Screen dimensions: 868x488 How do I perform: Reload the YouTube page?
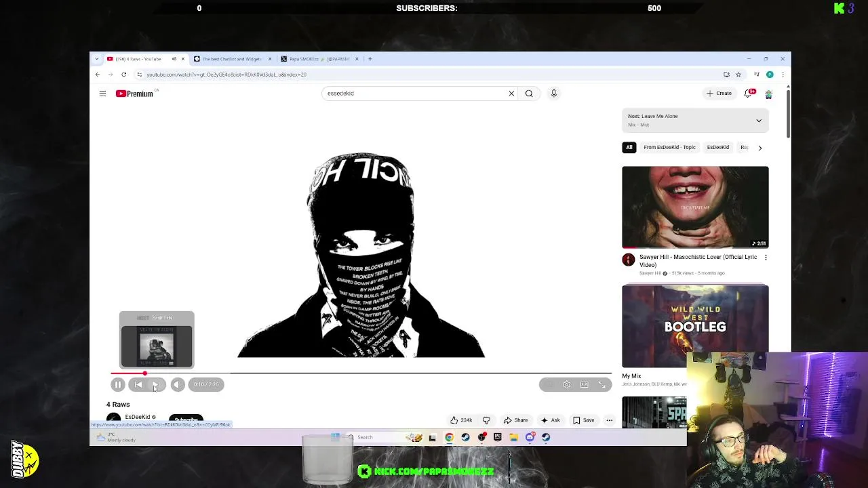(x=123, y=75)
